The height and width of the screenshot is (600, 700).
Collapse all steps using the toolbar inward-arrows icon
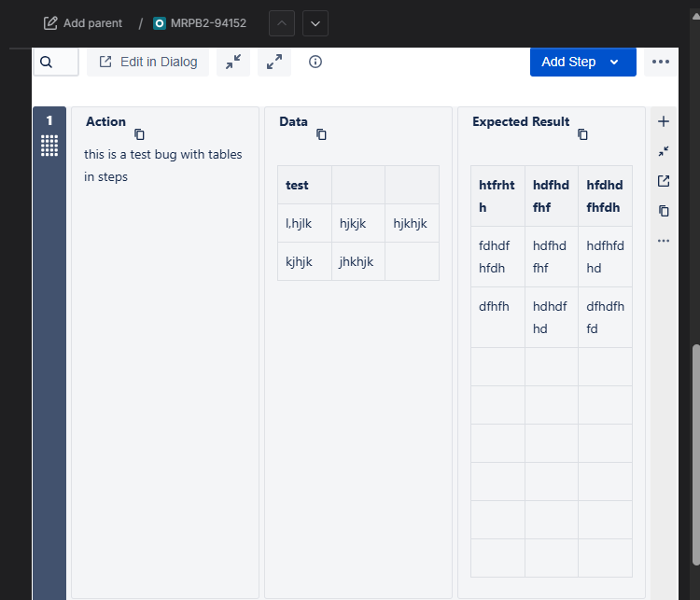[x=233, y=62]
